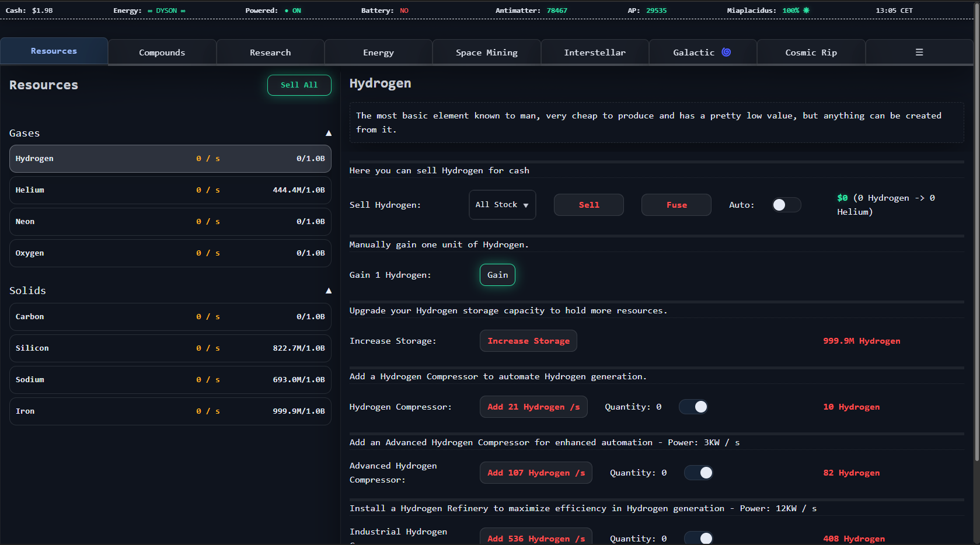Click Gain to get one Hydrogen
The image size is (980, 545).
[497, 275]
